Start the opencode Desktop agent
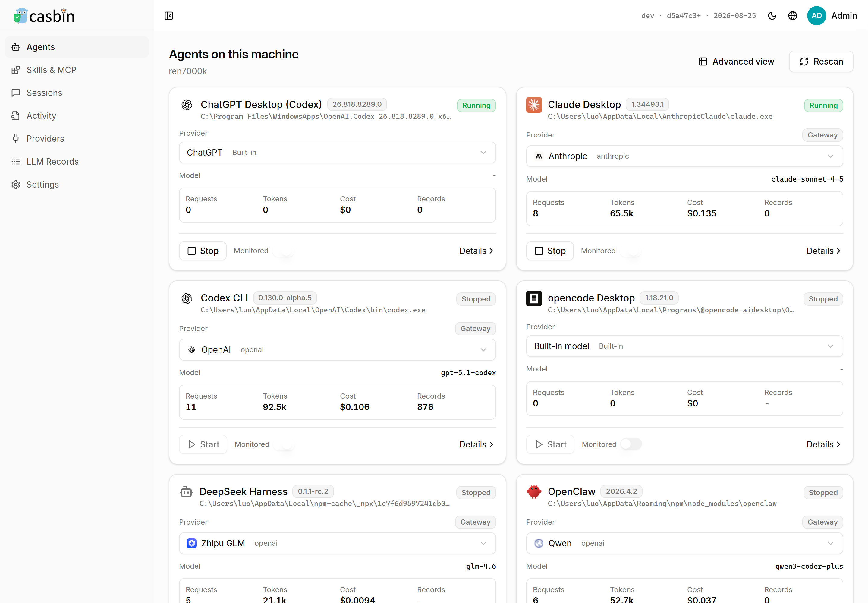This screenshot has width=868, height=603. click(550, 444)
